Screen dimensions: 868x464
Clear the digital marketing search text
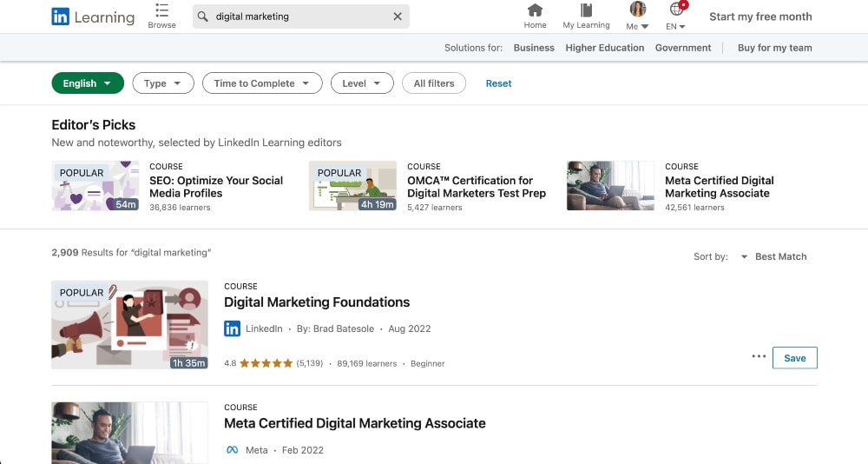click(x=398, y=17)
